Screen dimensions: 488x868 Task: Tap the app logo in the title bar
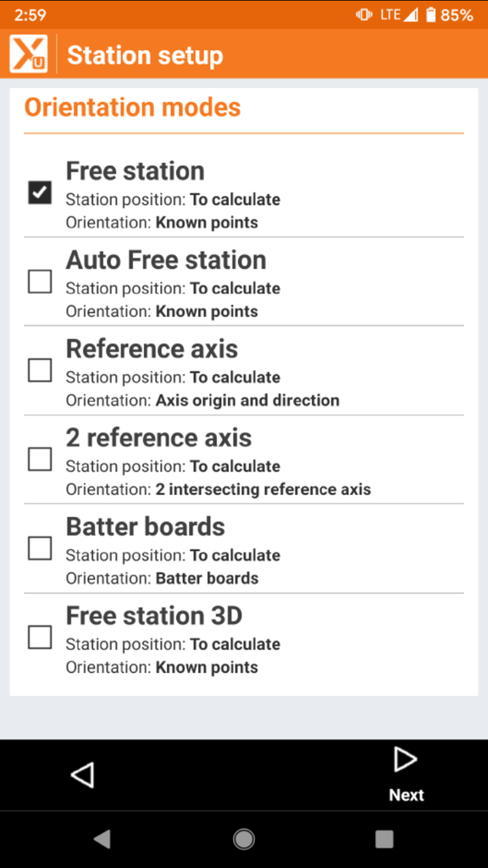(27, 54)
